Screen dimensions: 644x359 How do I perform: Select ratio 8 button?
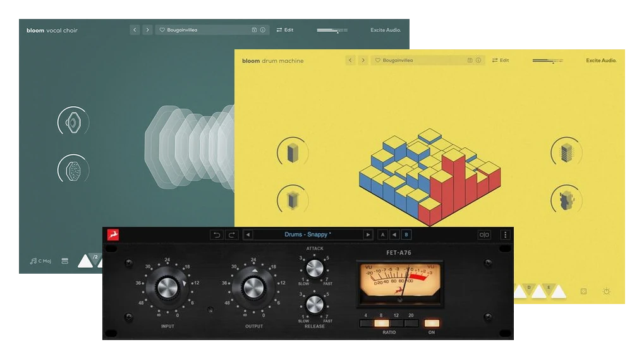[382, 323]
